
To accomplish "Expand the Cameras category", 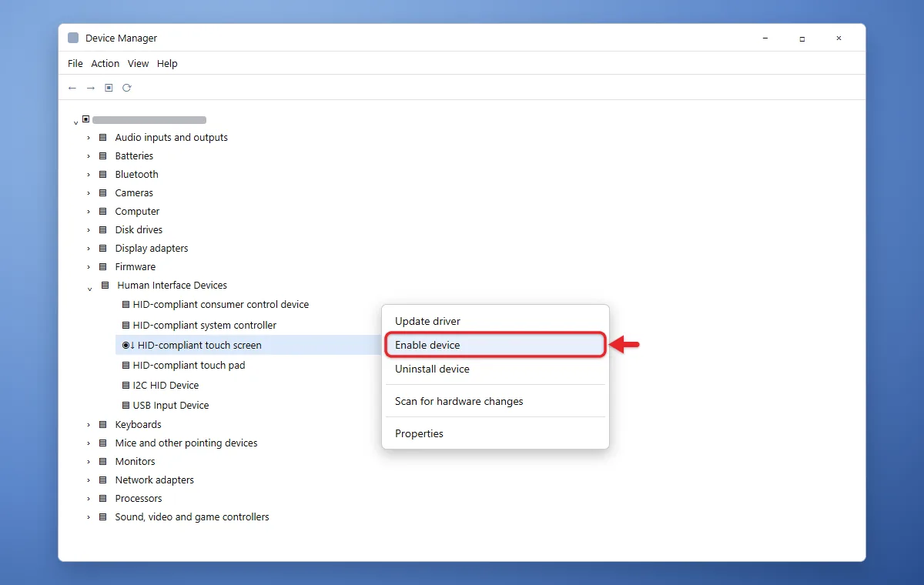I will 89,193.
